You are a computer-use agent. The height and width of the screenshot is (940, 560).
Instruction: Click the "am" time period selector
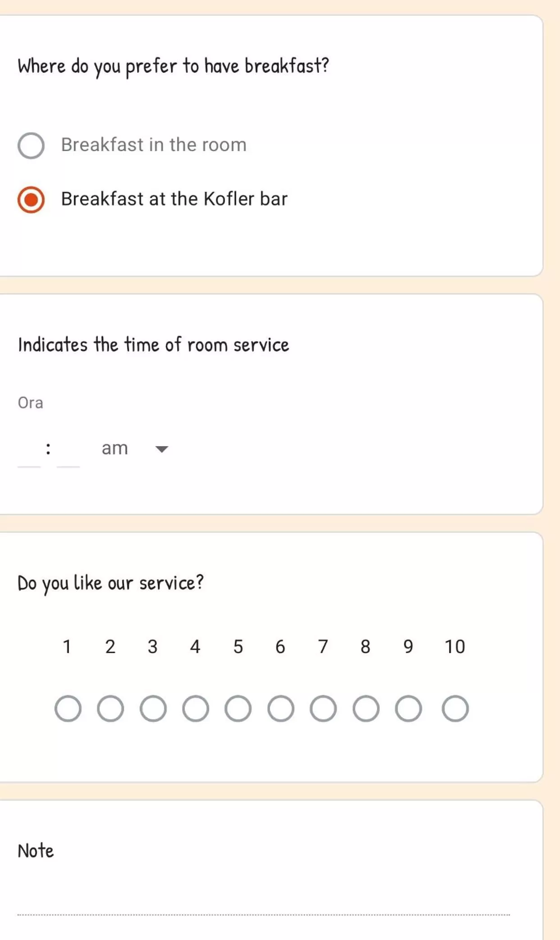115,448
